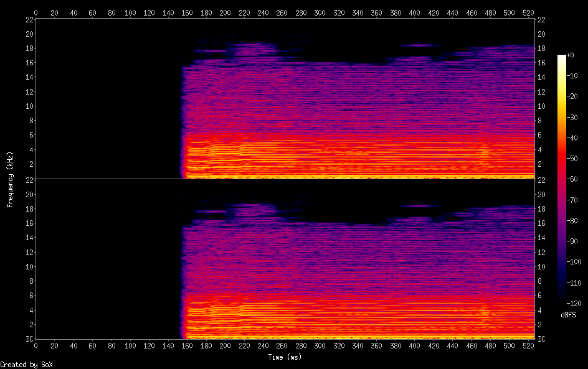This screenshot has width=588, height=369.
Task: Click the "Frequency (kHz)" axis label
Action: pos(10,179)
